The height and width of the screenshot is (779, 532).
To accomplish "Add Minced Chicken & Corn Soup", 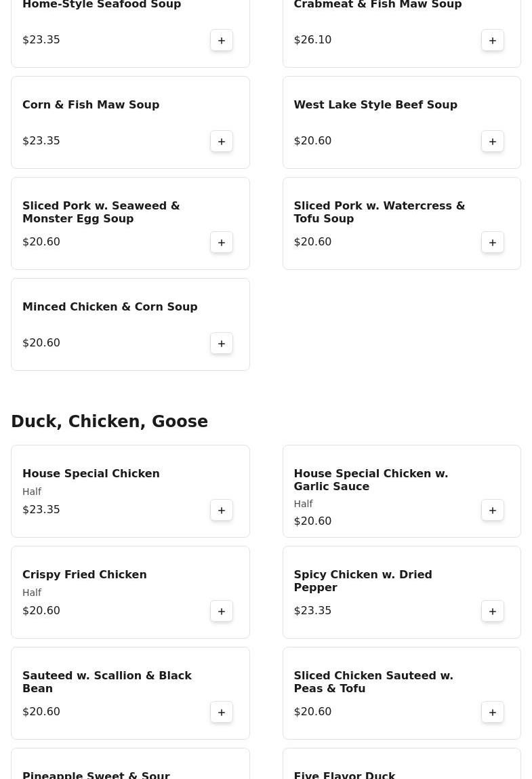I will (222, 344).
